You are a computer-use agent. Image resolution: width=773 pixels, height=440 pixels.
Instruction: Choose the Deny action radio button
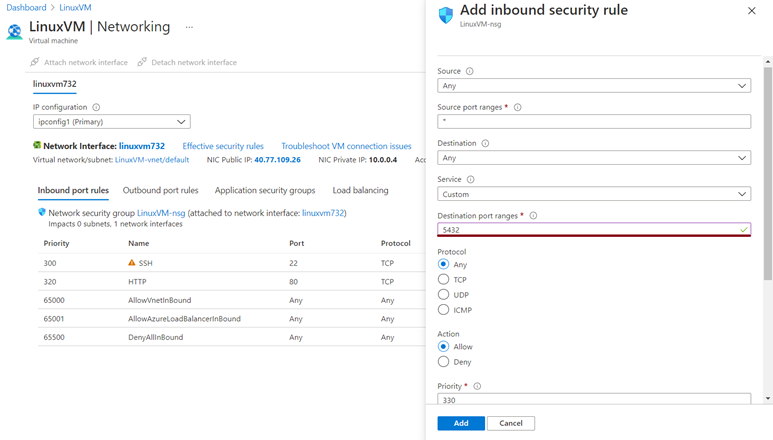pyautogui.click(x=443, y=362)
